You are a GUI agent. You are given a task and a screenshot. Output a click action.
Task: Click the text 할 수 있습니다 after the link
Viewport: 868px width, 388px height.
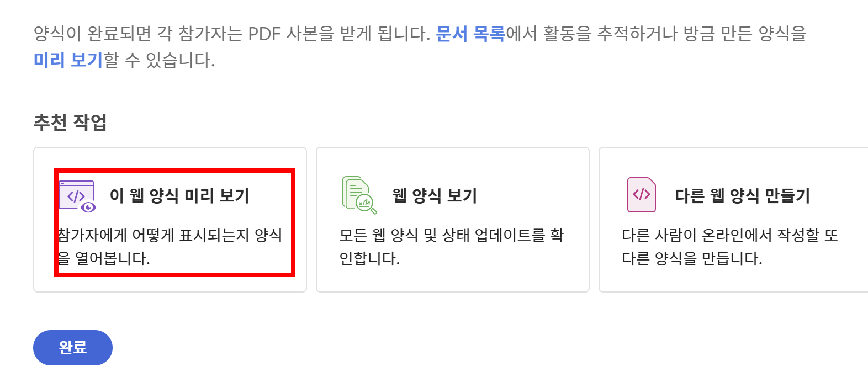pos(159,60)
